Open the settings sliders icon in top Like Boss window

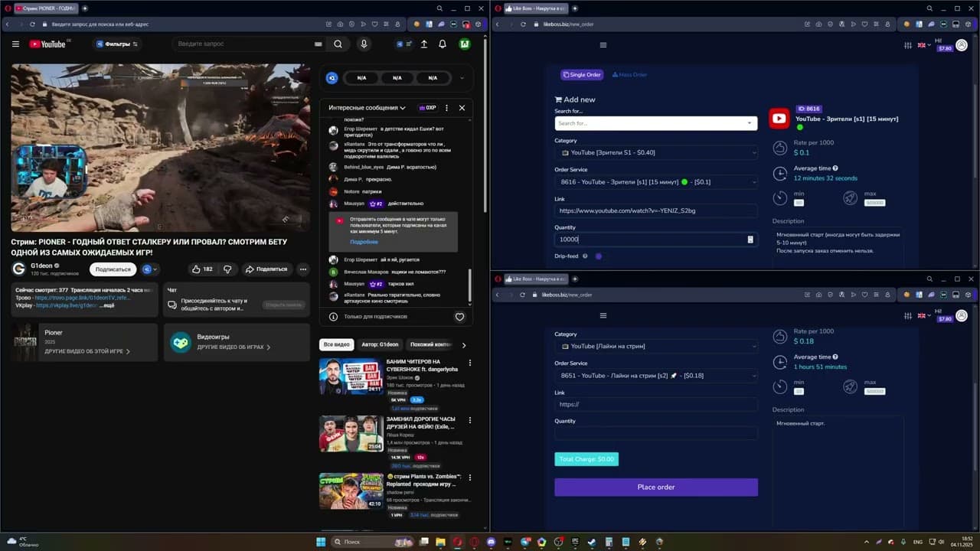pos(908,45)
